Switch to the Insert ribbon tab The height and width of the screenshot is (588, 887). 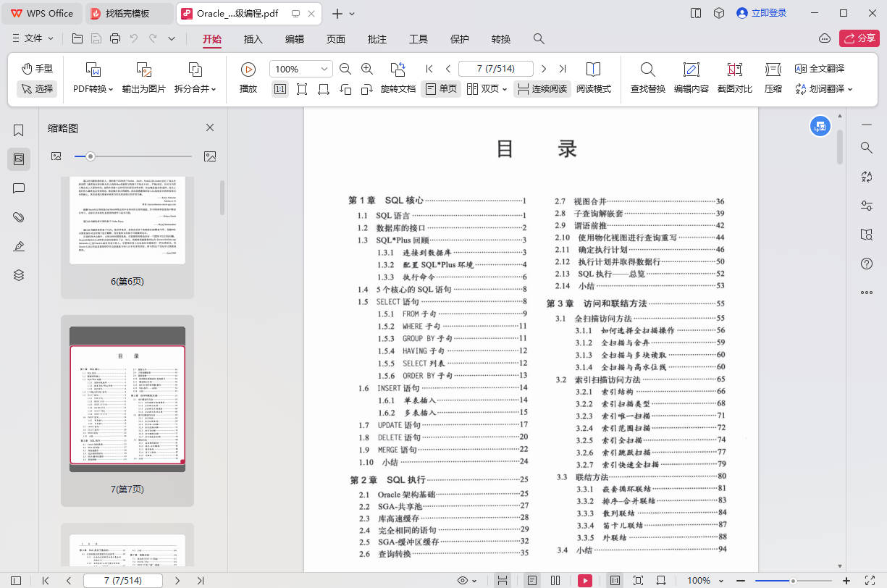[253, 39]
